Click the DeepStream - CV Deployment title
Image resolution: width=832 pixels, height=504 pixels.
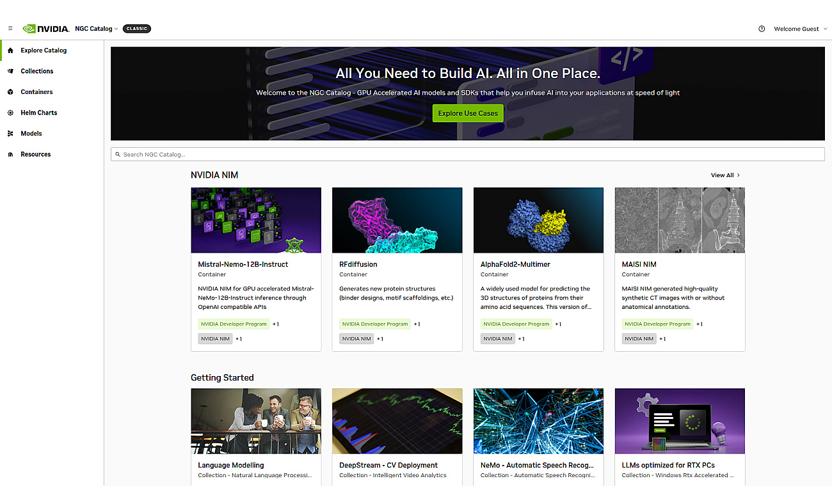coord(388,465)
